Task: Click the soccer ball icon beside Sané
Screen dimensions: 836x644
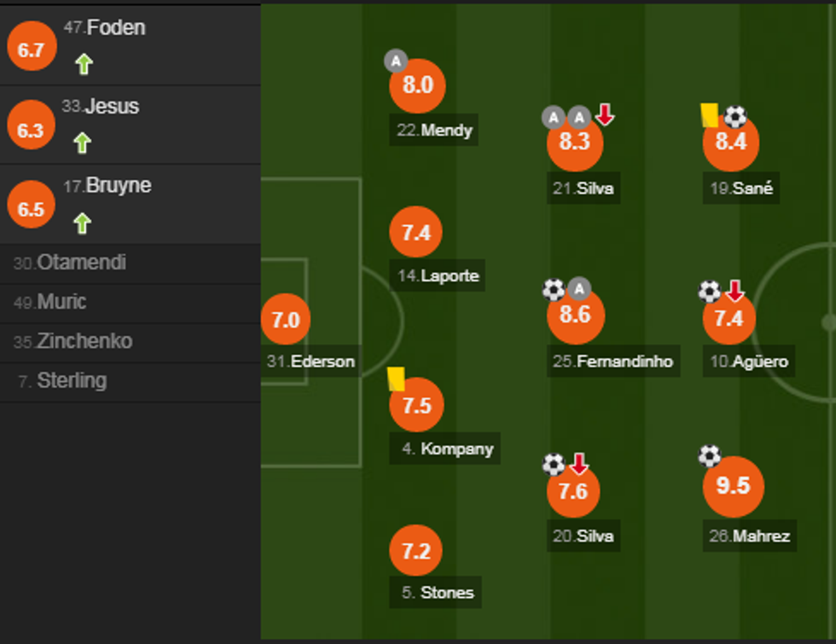Action: [x=734, y=116]
